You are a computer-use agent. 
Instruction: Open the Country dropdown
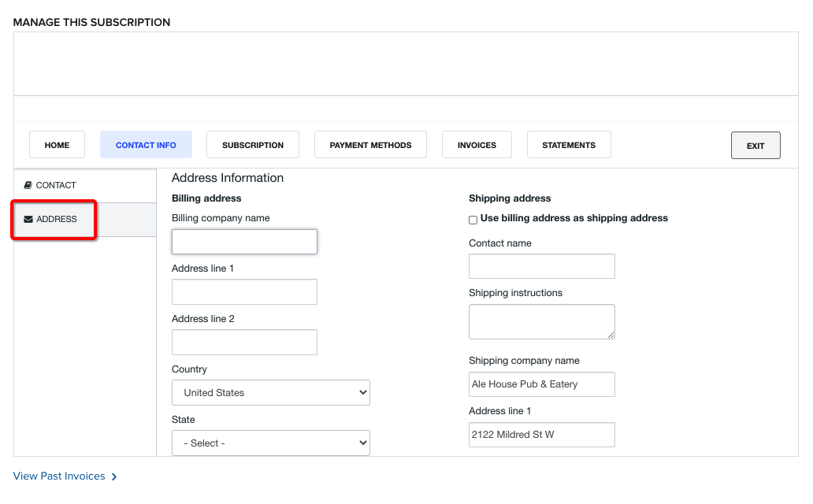click(271, 392)
